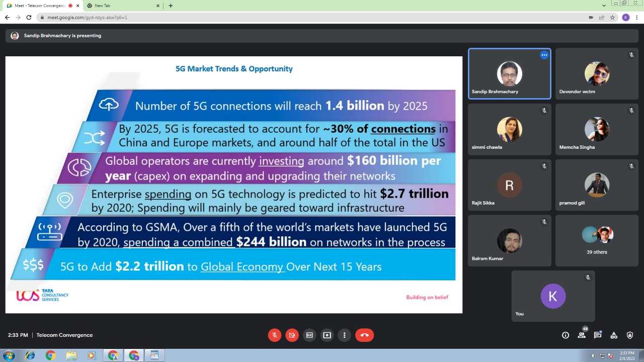Open host controls lock icon

[x=630, y=335]
